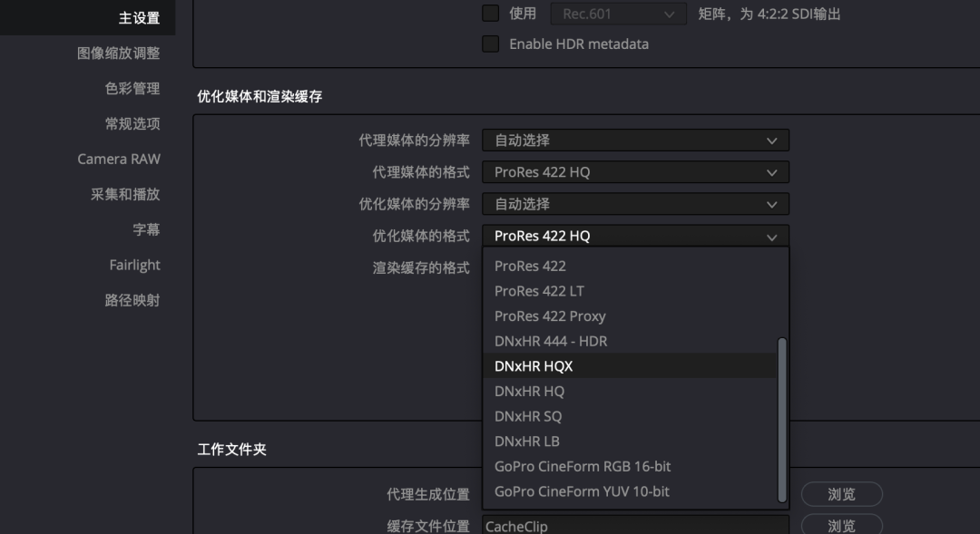Check the Rec.601 matrix checkbox

[491, 13]
